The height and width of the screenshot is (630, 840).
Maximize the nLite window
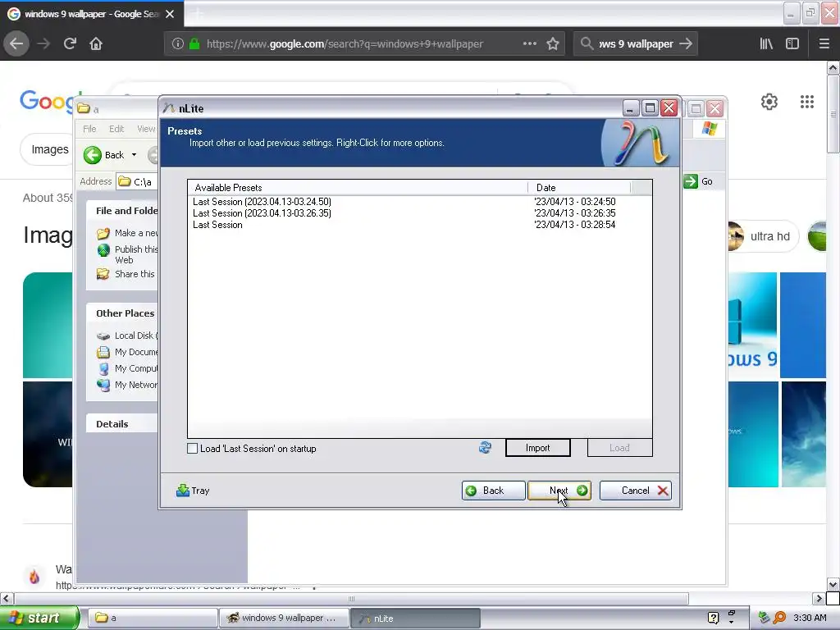pyautogui.click(x=650, y=108)
